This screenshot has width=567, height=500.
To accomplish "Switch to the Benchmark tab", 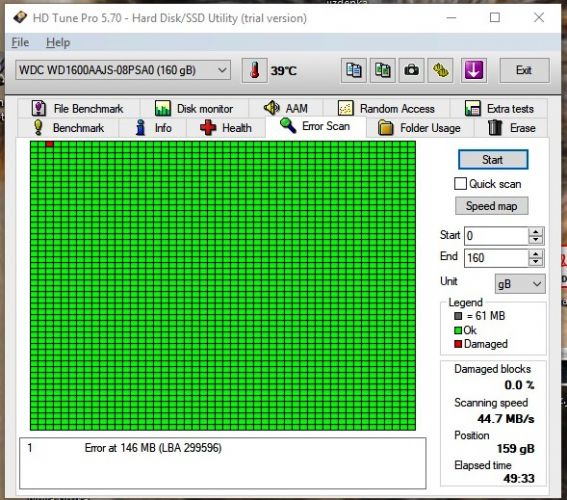I will tap(68, 128).
